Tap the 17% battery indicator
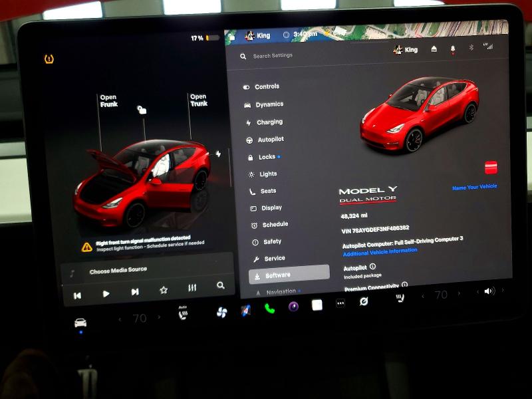 (205, 38)
